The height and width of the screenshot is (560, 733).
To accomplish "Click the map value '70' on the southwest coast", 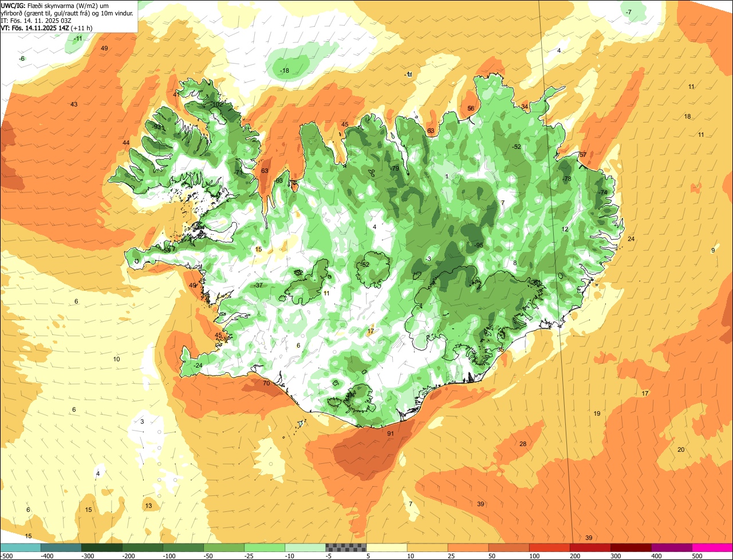I will coord(266,383).
